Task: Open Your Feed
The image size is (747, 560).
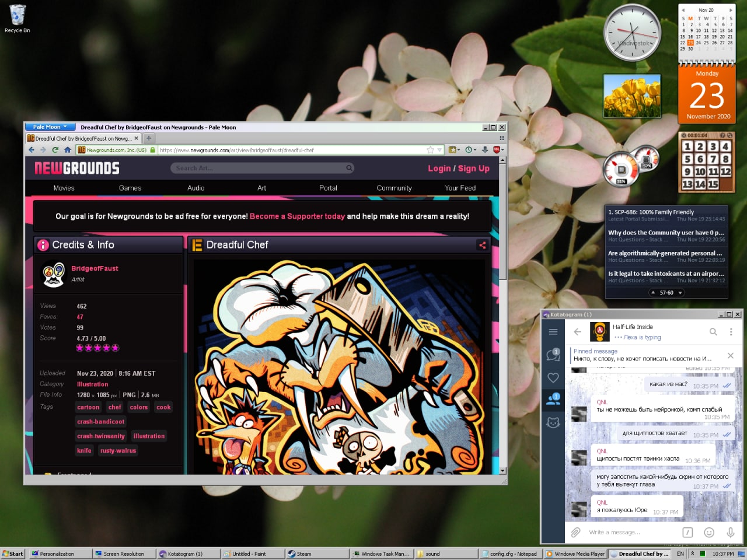Action: [460, 188]
